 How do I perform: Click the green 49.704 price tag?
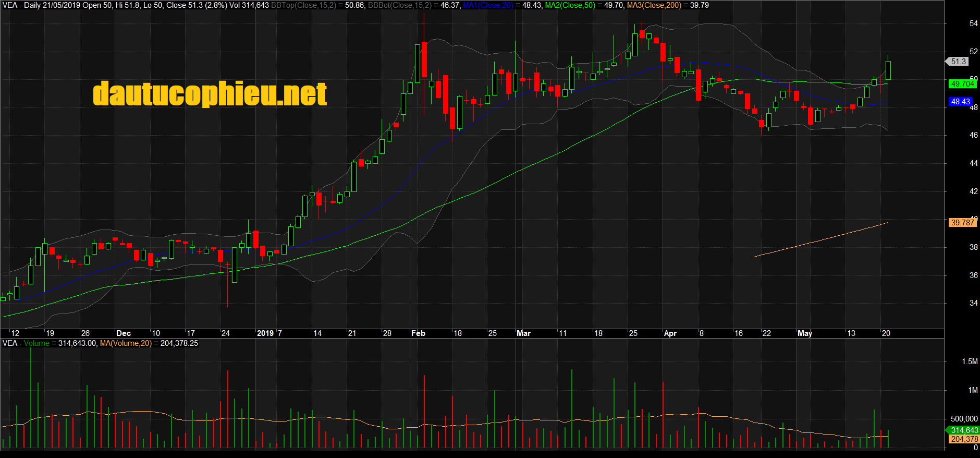962,84
